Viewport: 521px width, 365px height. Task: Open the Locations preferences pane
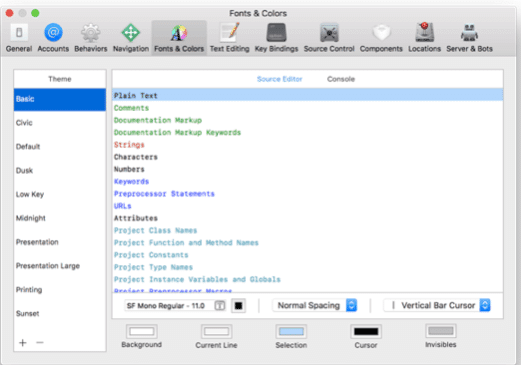coord(424,38)
